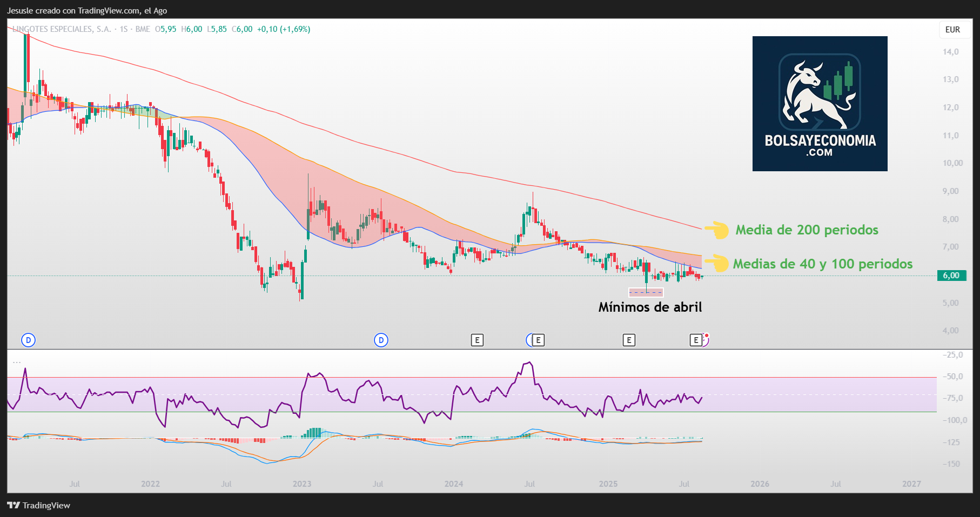Select the 'Medias de 40 y 100 periodos' label
980x517 pixels.
823,264
